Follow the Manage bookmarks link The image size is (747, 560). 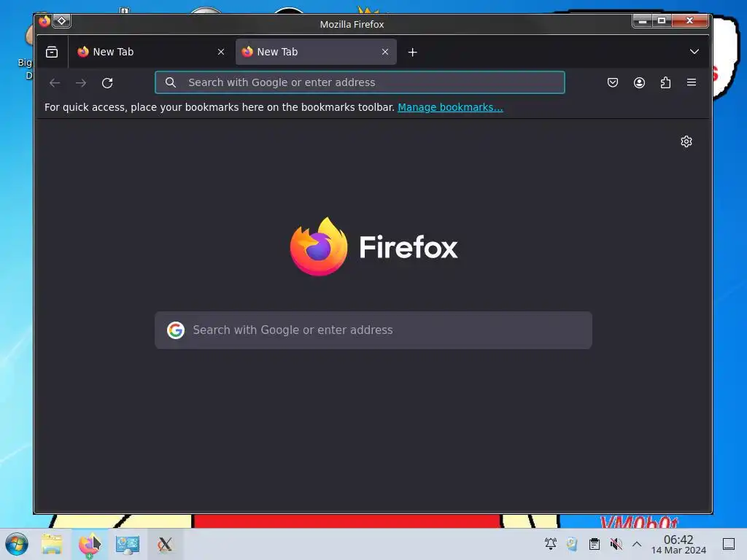[x=450, y=107]
